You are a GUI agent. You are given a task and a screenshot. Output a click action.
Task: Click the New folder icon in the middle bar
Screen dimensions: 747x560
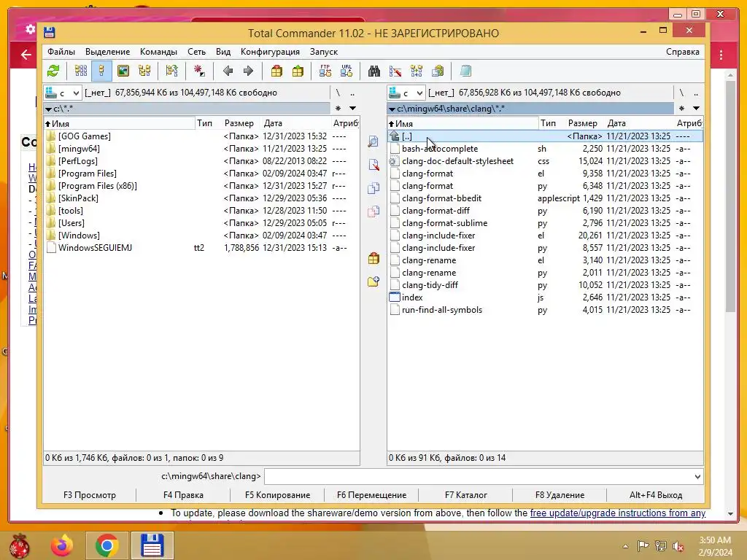(x=373, y=281)
